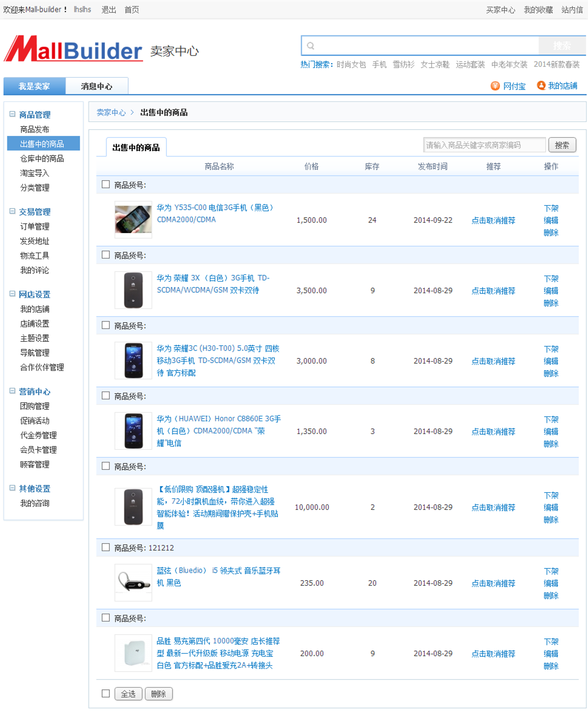The width and height of the screenshot is (588, 715).
Task: Click 编辑 for 华为 荣耀 3X
Action: pos(551,291)
